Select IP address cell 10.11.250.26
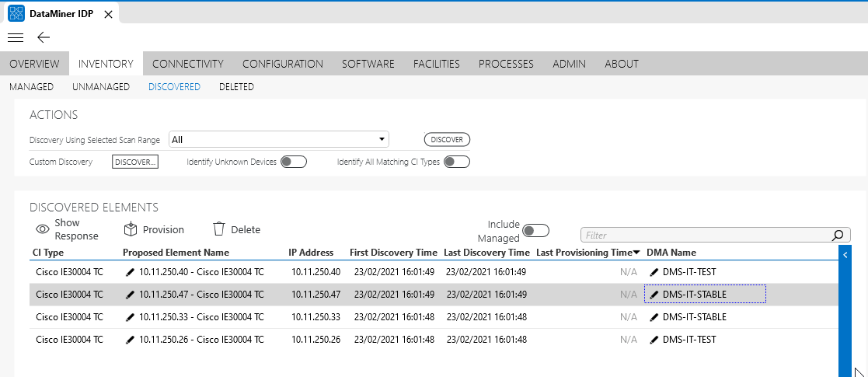 [316, 340]
